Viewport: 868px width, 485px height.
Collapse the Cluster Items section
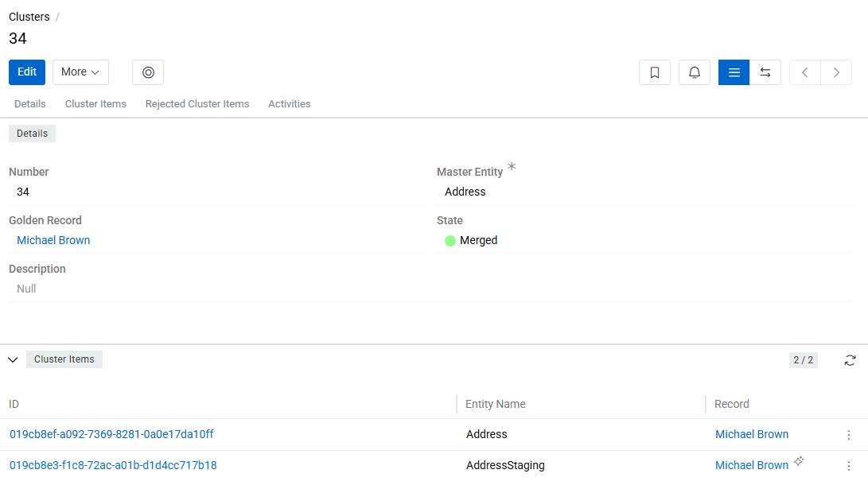pos(13,360)
